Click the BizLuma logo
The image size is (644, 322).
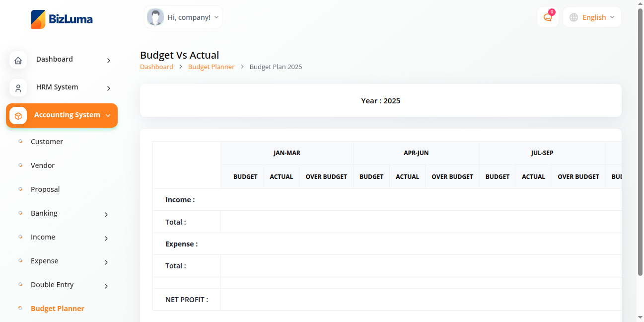click(62, 19)
